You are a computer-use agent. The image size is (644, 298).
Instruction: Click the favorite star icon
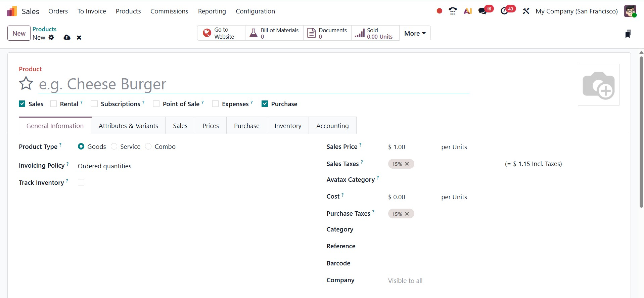(26, 84)
